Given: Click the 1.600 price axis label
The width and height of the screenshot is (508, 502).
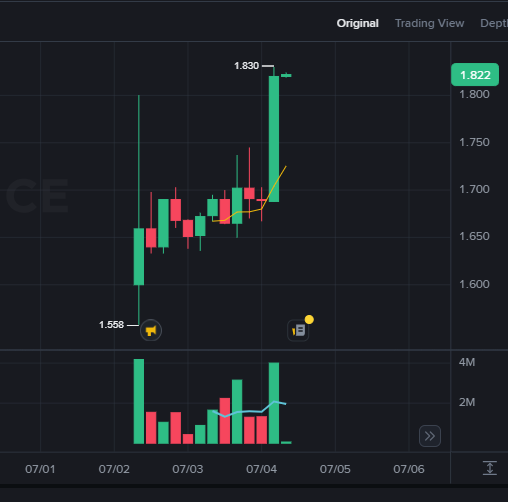Looking at the screenshot, I should (x=474, y=284).
